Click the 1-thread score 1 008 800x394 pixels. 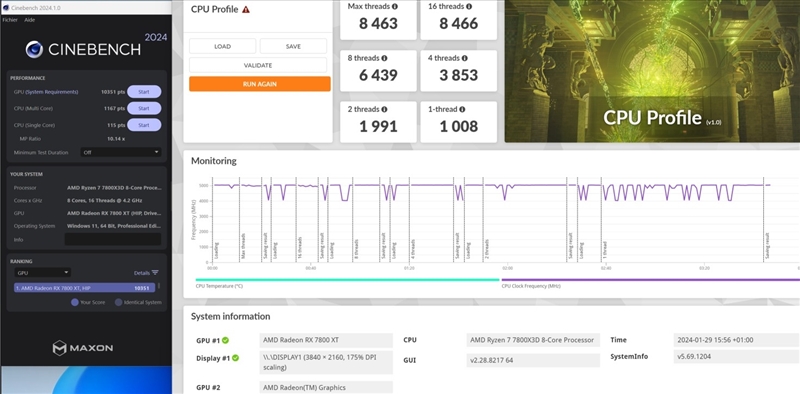tap(459, 126)
